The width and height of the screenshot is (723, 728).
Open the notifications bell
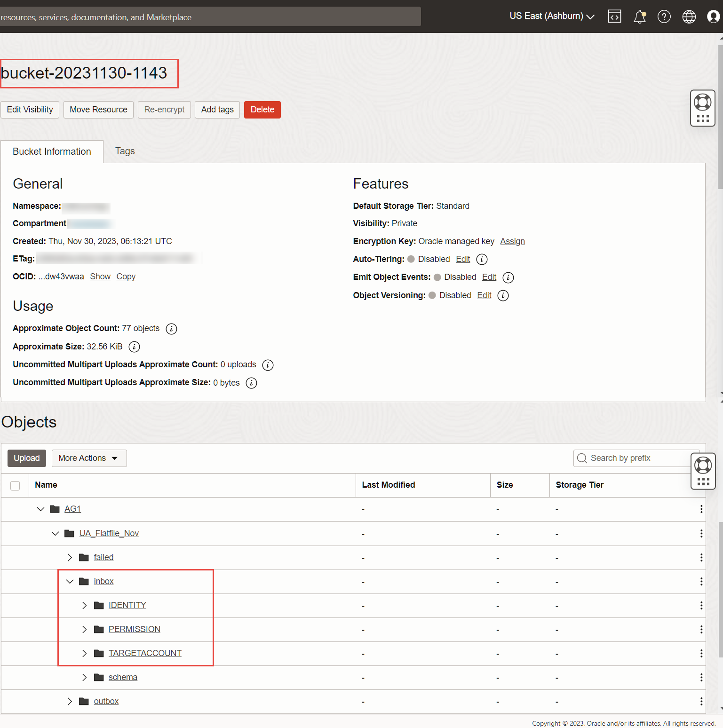click(x=640, y=17)
